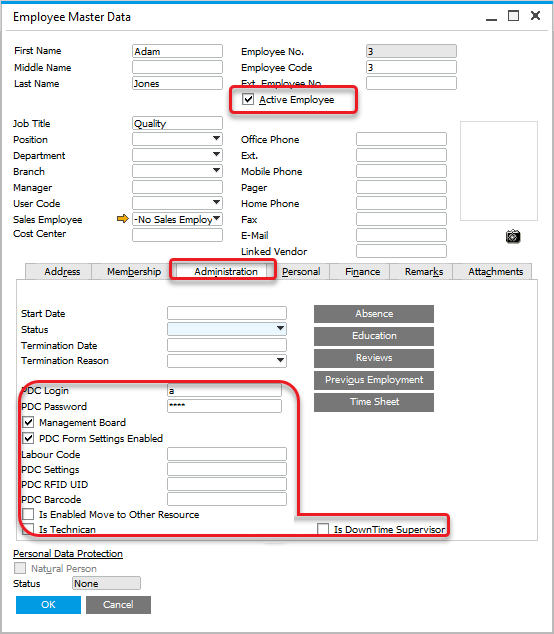Click the Ext. Employee No. field
This screenshot has height=634, width=554.
pos(411,83)
